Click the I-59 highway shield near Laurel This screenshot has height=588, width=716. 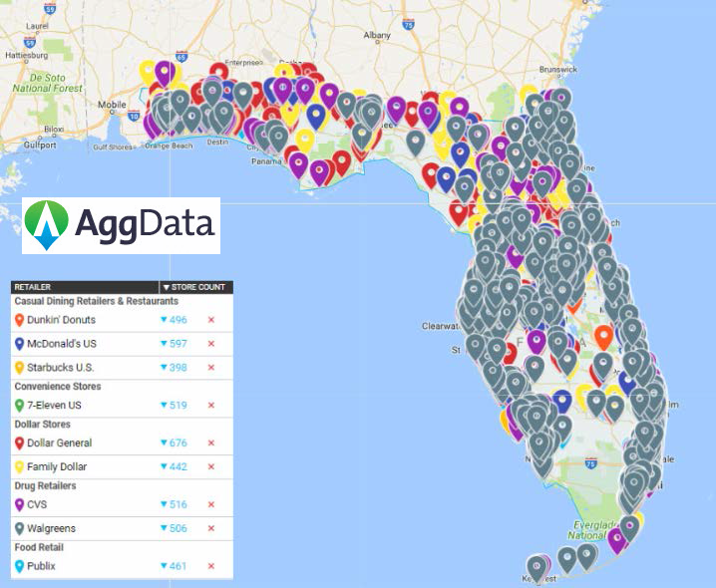[50, 8]
